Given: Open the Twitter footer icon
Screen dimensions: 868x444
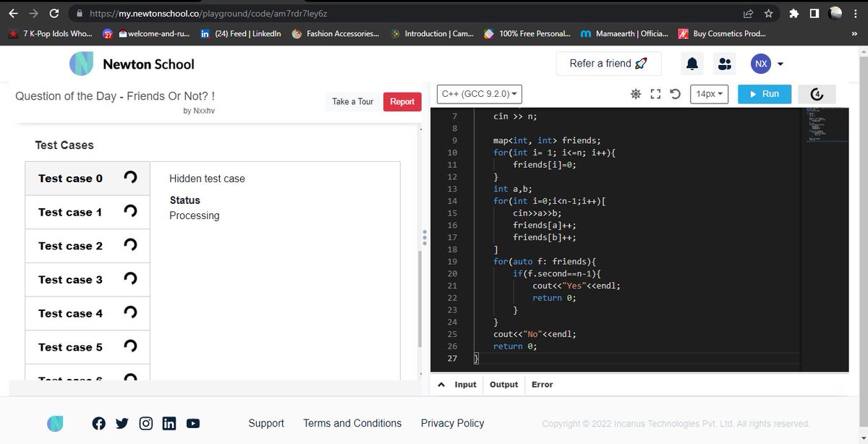Looking at the screenshot, I should tap(122, 424).
